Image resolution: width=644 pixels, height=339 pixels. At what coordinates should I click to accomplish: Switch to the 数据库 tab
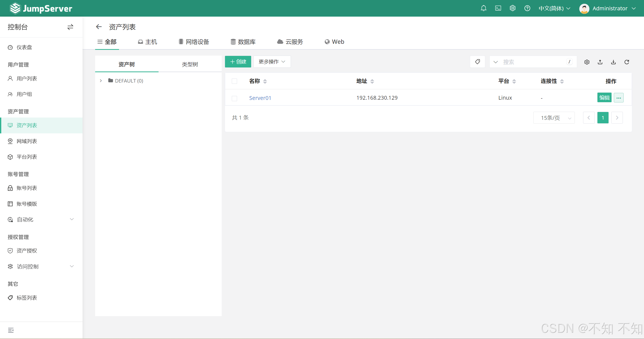click(x=243, y=42)
